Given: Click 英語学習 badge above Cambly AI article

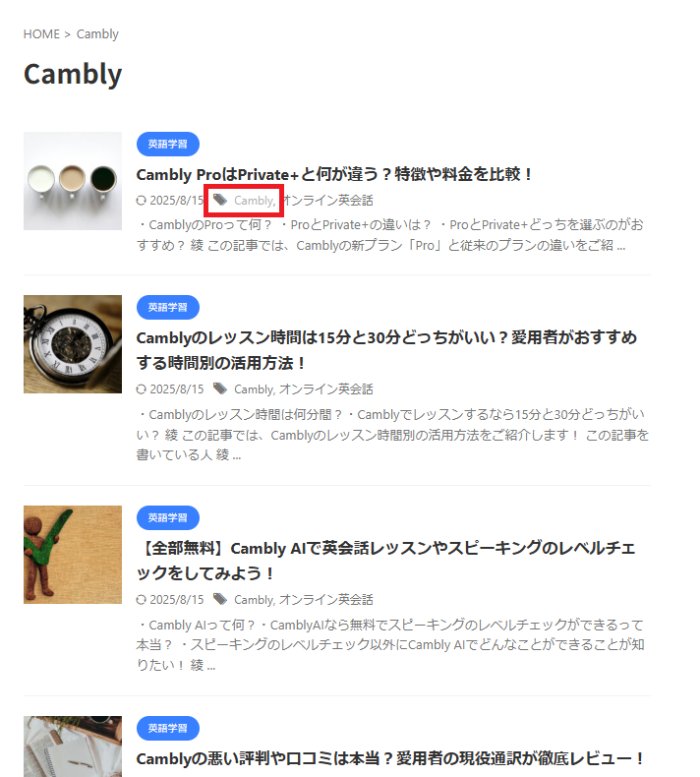Looking at the screenshot, I should tap(168, 517).
